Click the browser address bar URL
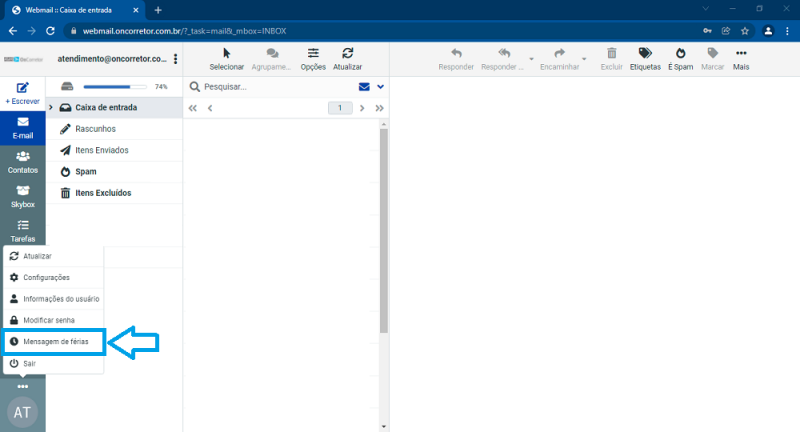The width and height of the screenshot is (800, 432). tap(184, 31)
